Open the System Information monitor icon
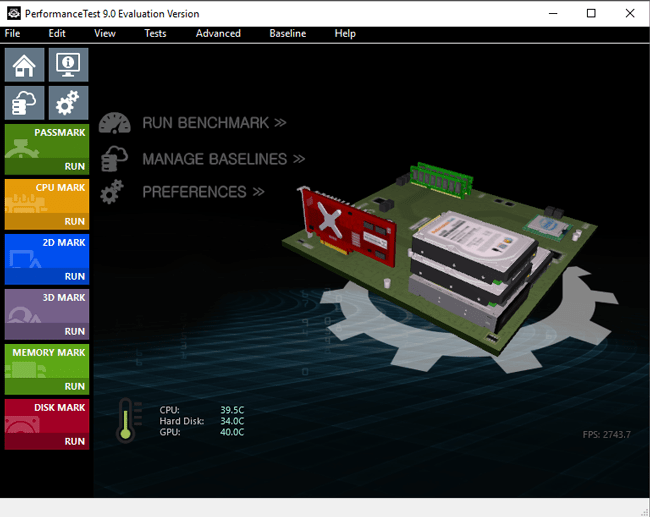The width and height of the screenshot is (650, 517). [x=69, y=66]
